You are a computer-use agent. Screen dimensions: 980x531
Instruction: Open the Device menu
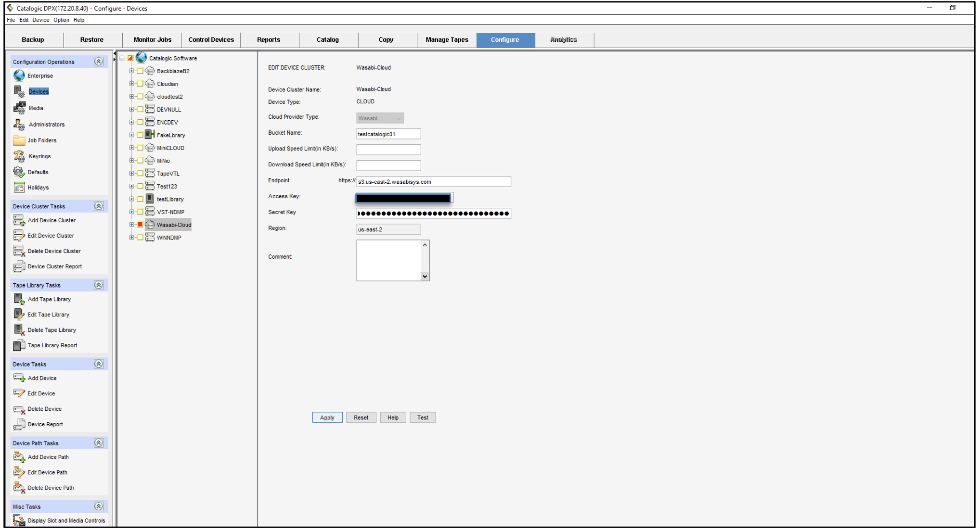[x=40, y=20]
